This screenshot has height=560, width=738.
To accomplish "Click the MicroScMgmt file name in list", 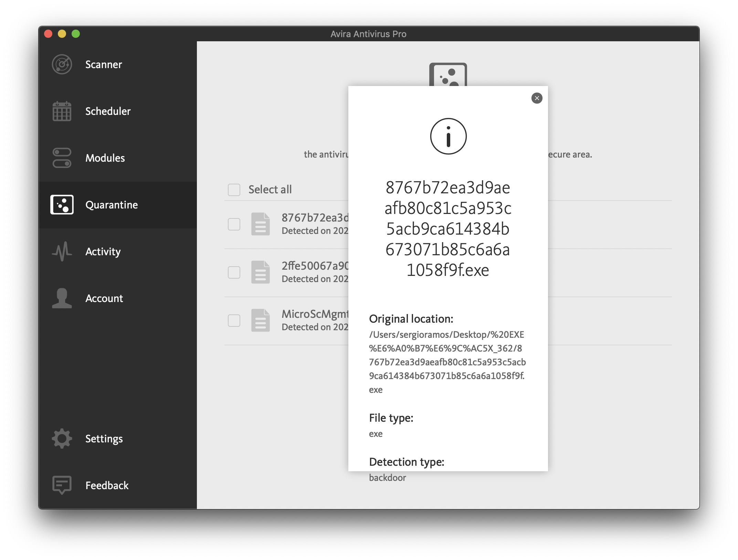I will (x=315, y=314).
